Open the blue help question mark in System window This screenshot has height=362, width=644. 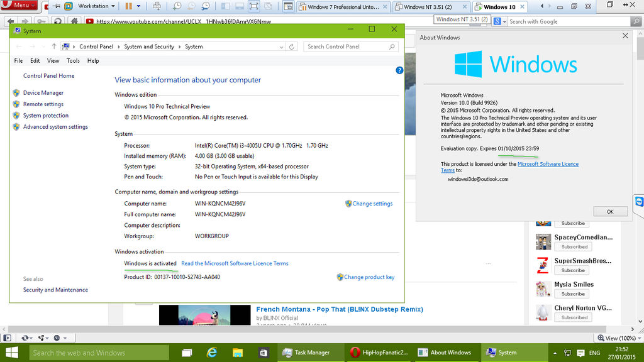pyautogui.click(x=399, y=70)
